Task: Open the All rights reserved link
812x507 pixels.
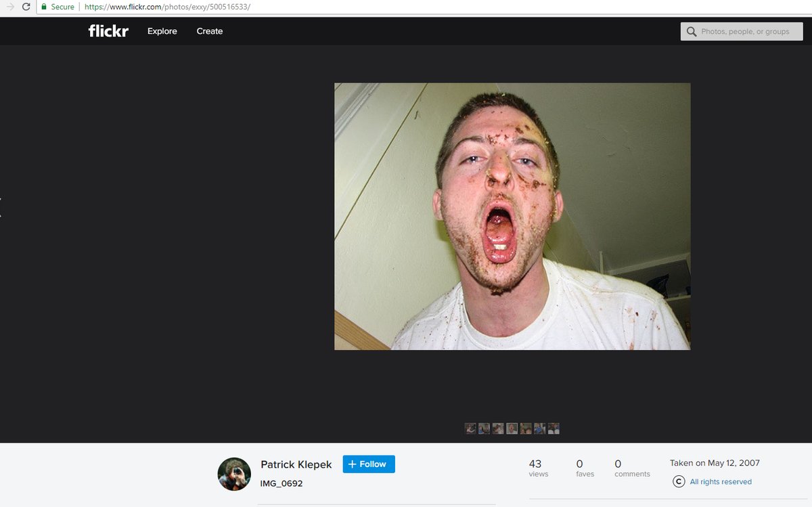Action: (x=721, y=482)
